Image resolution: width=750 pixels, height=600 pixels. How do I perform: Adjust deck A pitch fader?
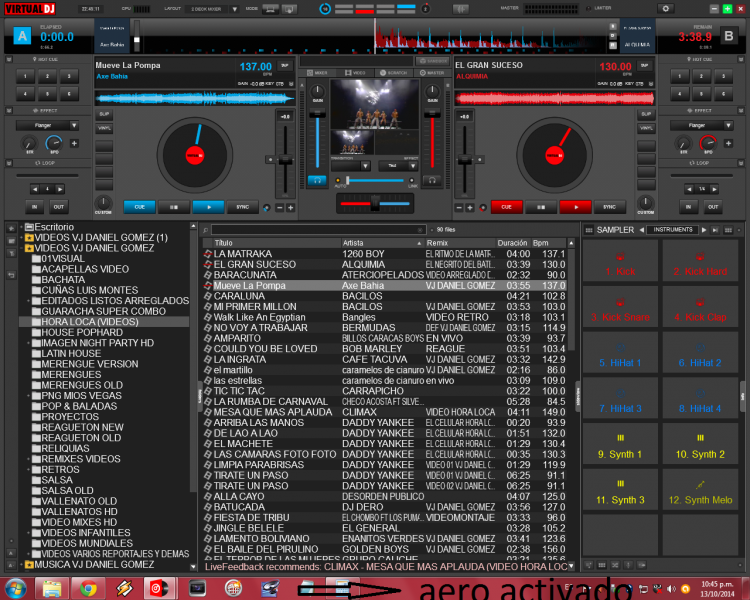point(285,161)
